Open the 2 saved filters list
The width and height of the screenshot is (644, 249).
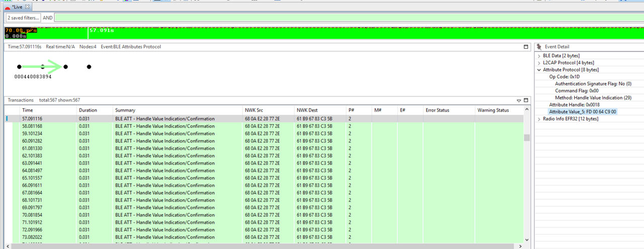[23, 18]
